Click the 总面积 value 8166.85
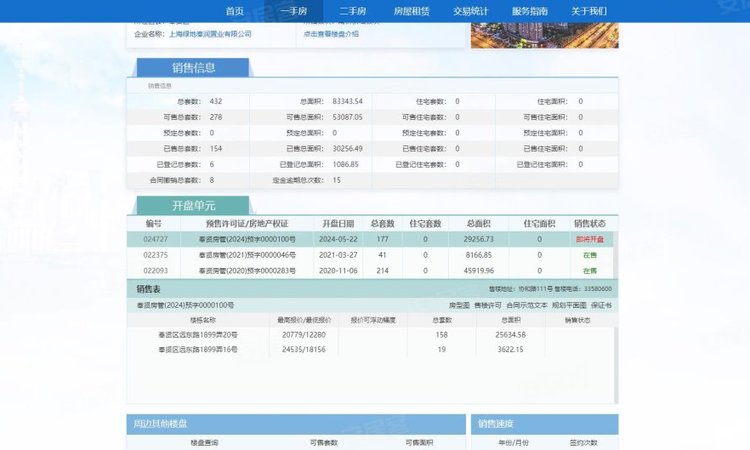The image size is (750, 450). (479, 255)
